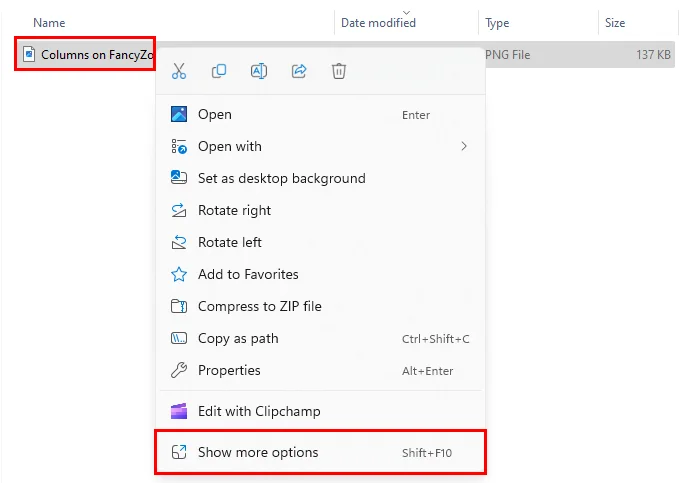Click the Rename icon in context menu

pos(258,71)
